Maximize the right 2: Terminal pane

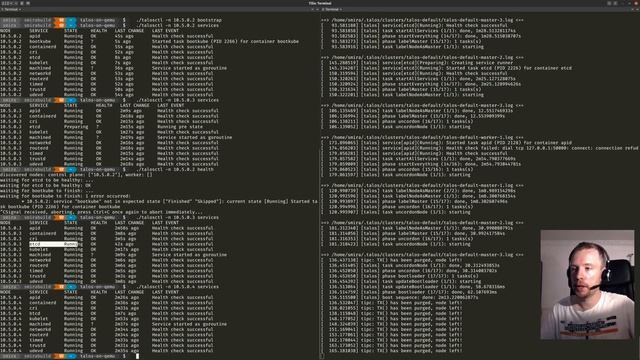632,9
